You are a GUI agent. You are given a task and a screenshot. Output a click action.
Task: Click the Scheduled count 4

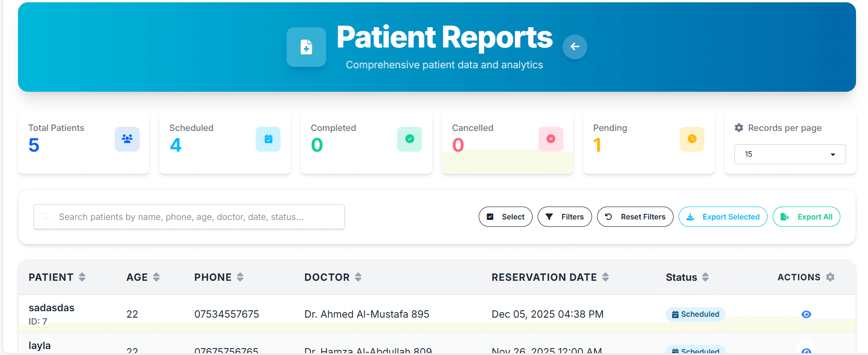click(176, 145)
